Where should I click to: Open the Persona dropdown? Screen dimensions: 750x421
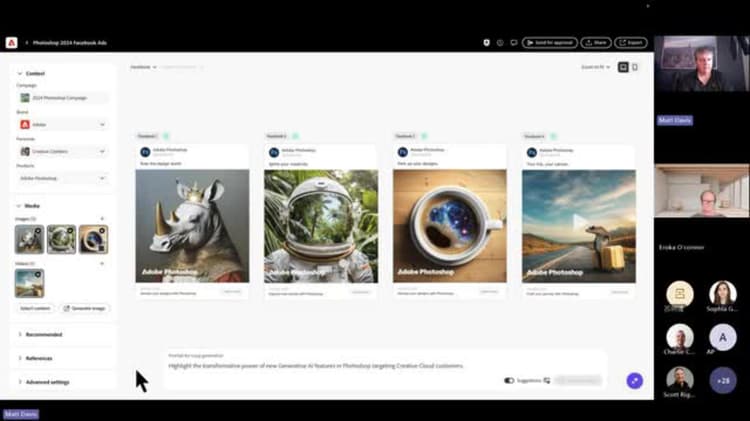coord(63,151)
